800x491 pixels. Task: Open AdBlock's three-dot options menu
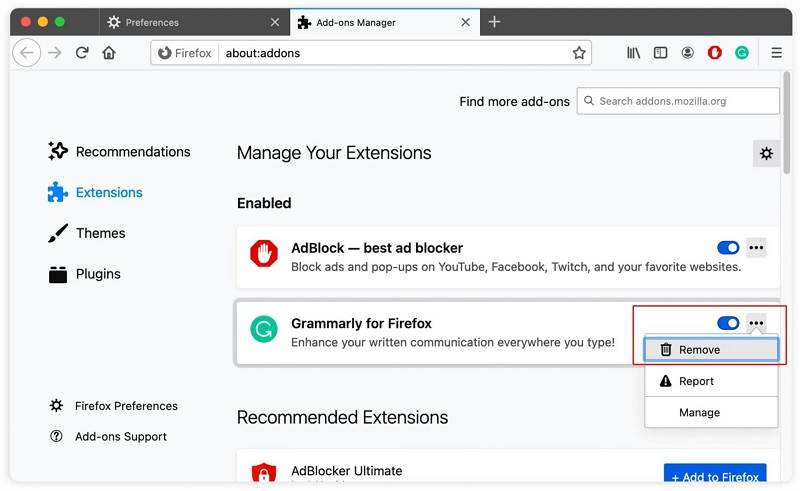point(756,248)
